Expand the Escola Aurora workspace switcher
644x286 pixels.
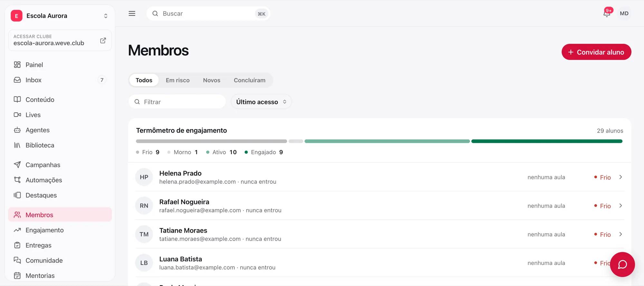tap(106, 16)
